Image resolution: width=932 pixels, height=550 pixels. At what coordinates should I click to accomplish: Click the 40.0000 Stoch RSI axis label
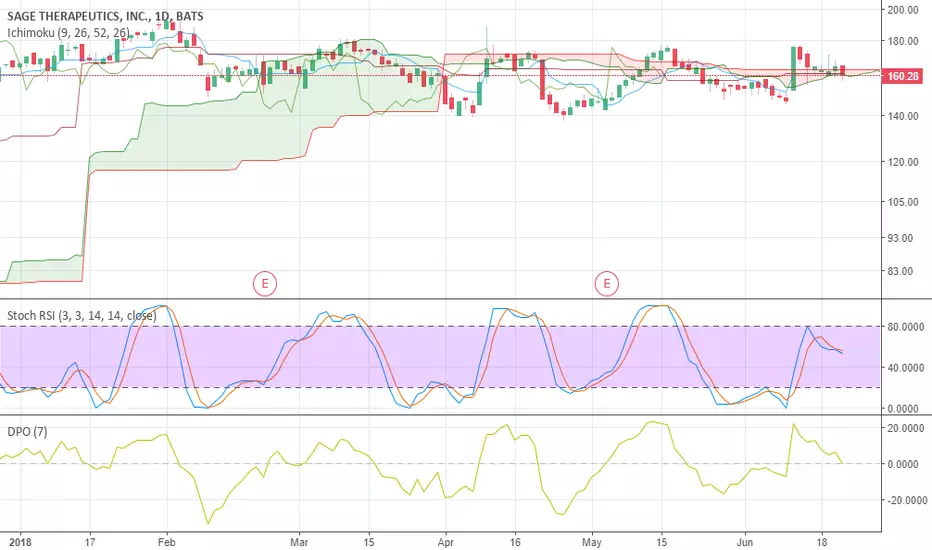tap(905, 368)
